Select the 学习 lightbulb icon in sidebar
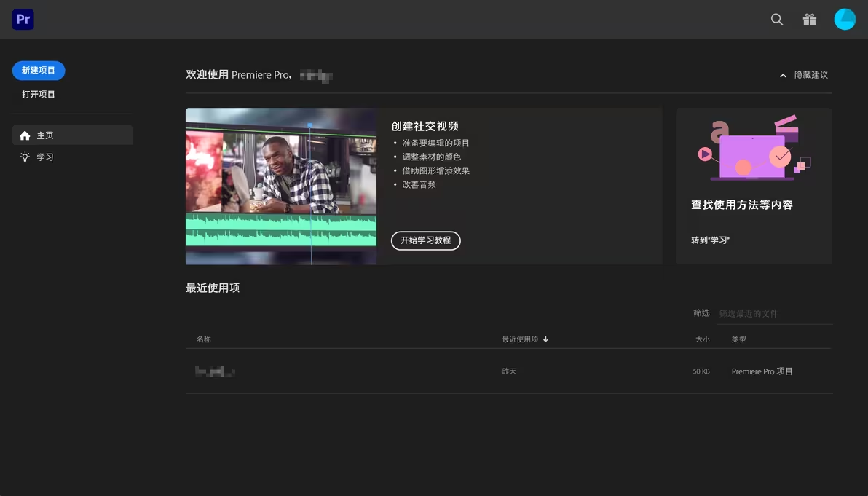The width and height of the screenshot is (868, 496). 25,156
